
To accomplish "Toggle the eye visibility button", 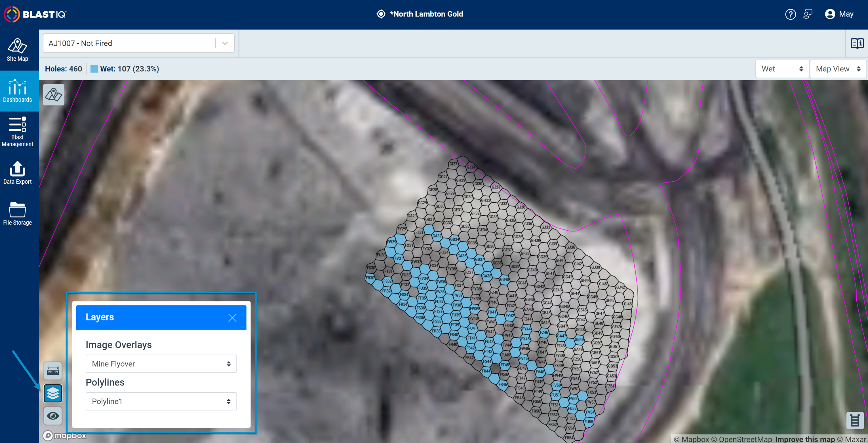I will click(53, 416).
